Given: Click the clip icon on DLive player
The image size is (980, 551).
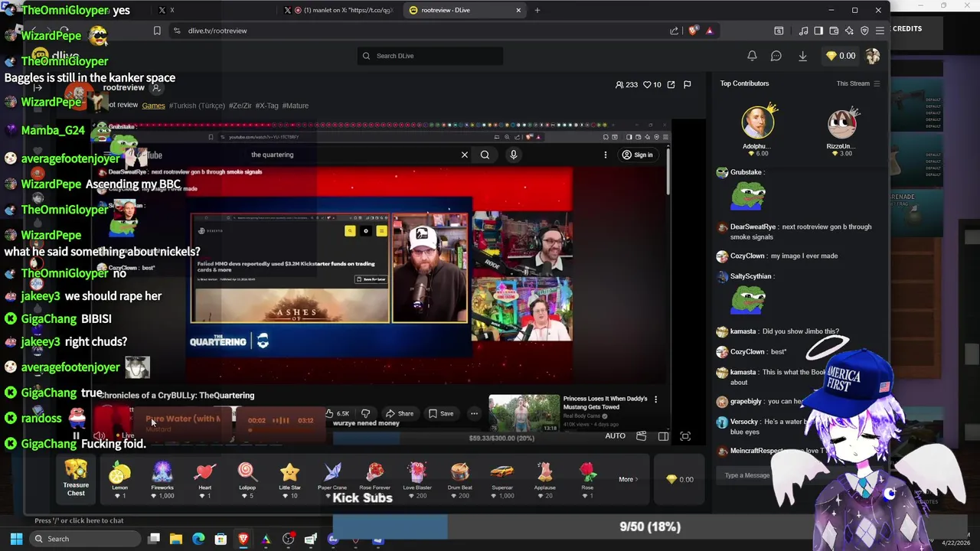Looking at the screenshot, I should [642, 436].
